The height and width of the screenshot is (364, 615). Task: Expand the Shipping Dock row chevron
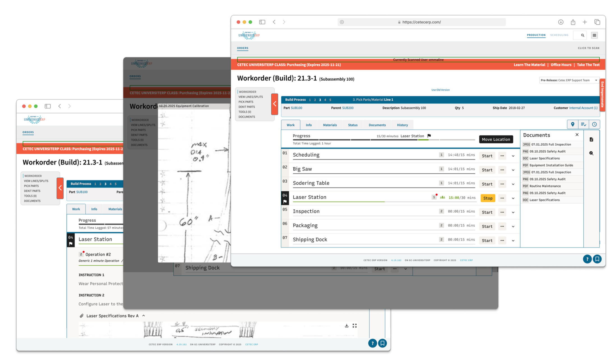click(x=513, y=241)
